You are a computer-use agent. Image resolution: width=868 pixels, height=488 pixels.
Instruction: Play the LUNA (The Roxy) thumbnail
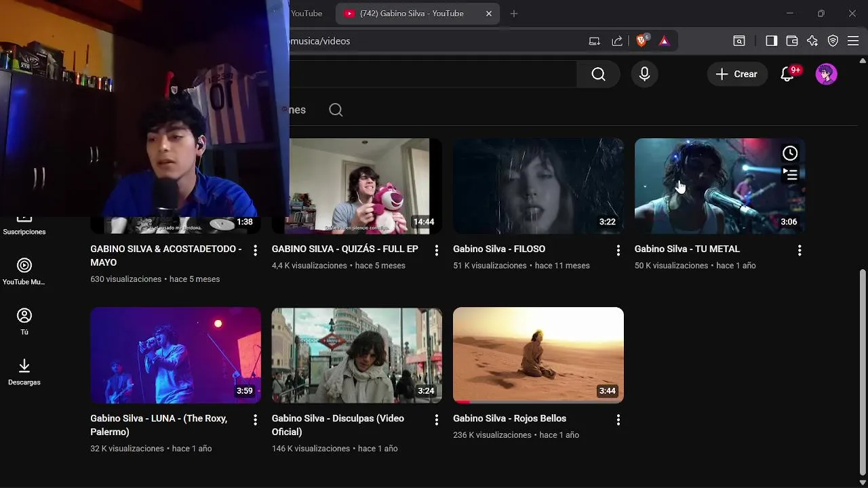point(176,355)
